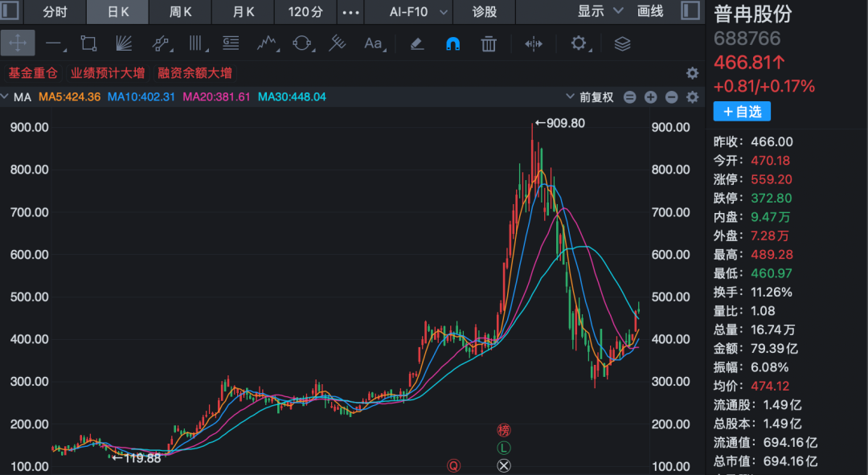
Task: Switch to the 周K weekly chart tab
Action: coord(181,11)
